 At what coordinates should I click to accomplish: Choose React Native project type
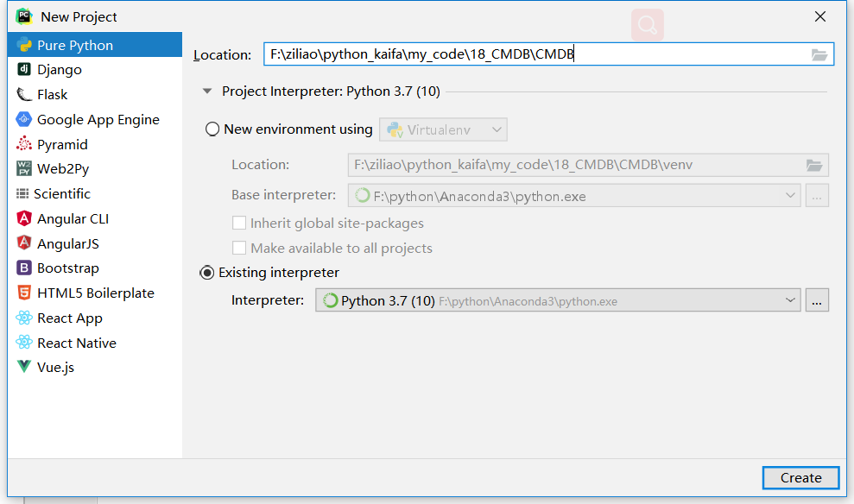[x=95, y=343]
